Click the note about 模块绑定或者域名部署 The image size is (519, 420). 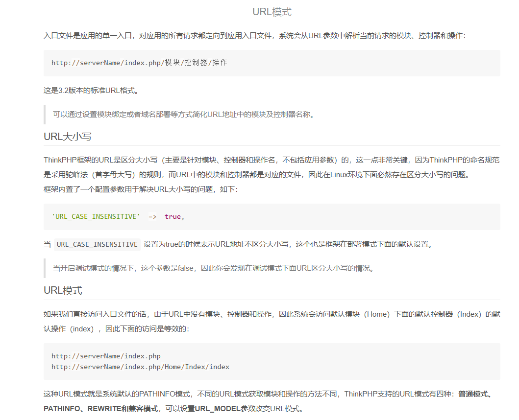[x=183, y=115]
